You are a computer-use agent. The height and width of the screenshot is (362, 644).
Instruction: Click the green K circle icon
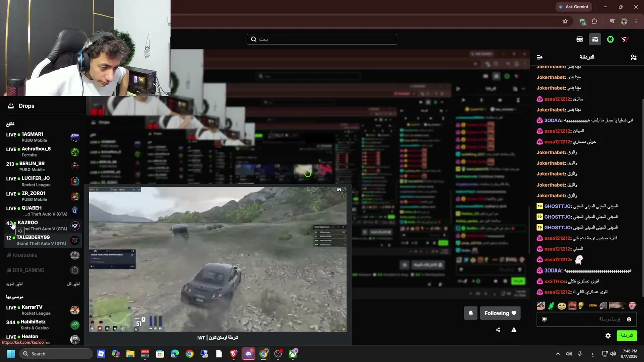point(610,39)
